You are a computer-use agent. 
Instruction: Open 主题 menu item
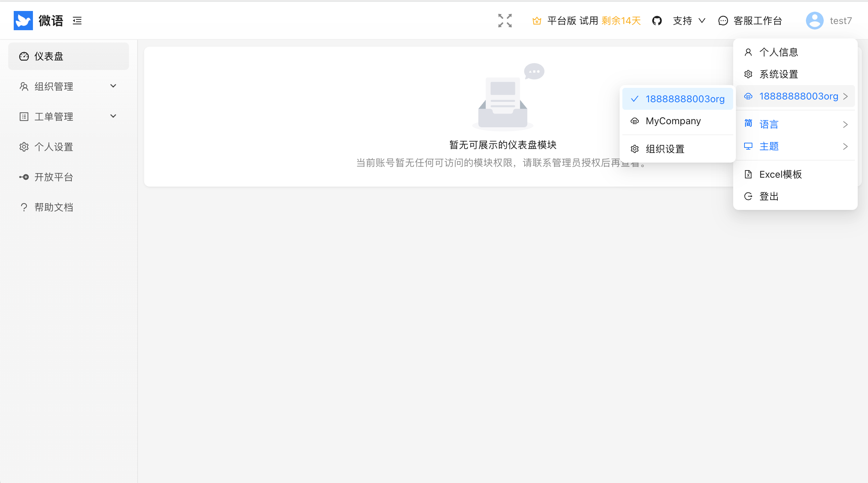(795, 146)
